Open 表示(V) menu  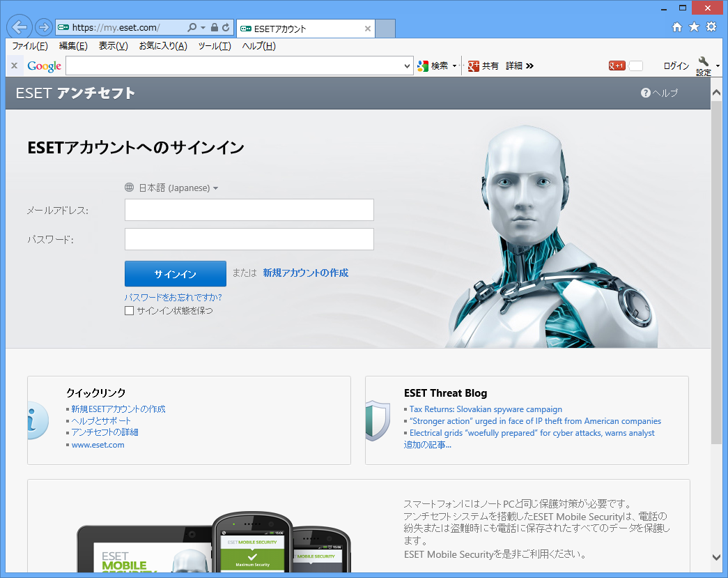coord(114,46)
